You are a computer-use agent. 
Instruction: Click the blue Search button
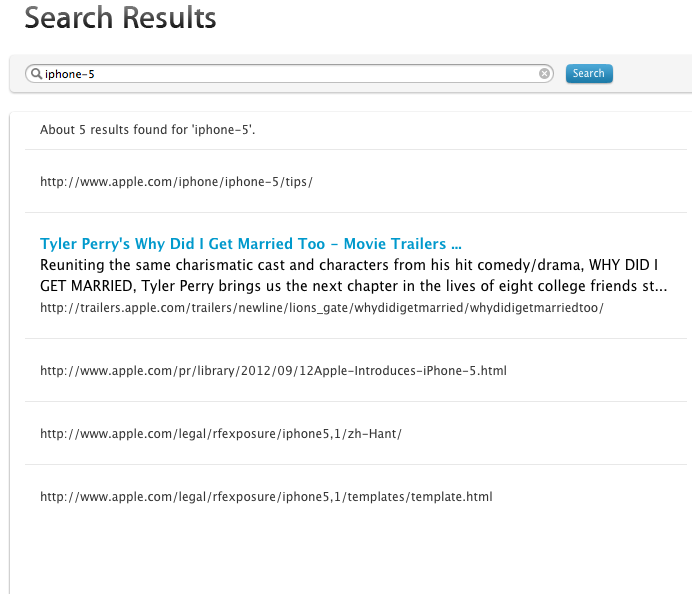[x=589, y=73]
